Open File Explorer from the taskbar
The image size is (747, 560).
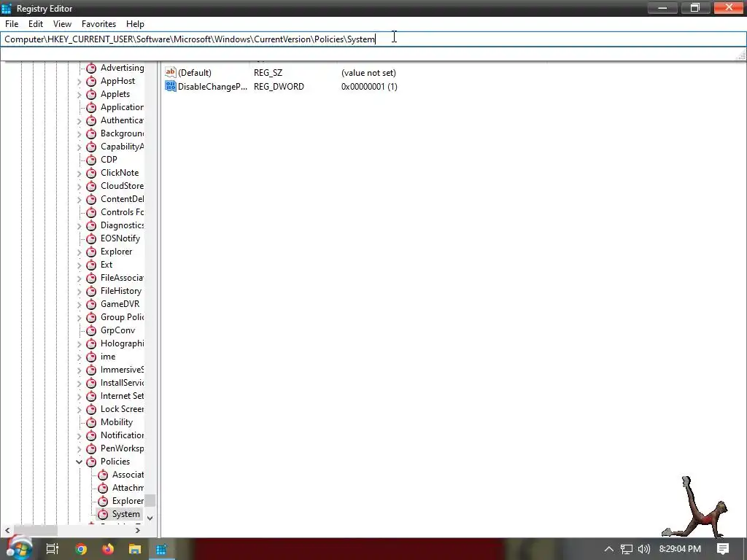pyautogui.click(x=135, y=549)
